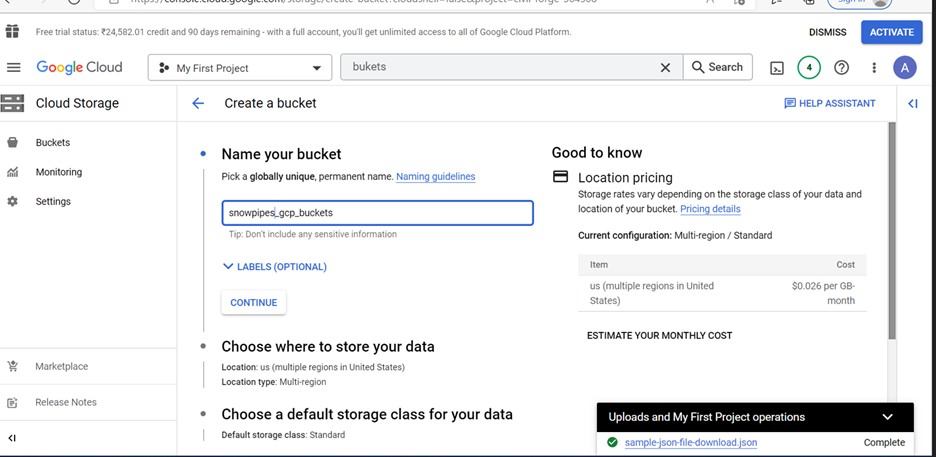Collapse the right side panel
This screenshot has width=936, height=457.
pos(913,103)
